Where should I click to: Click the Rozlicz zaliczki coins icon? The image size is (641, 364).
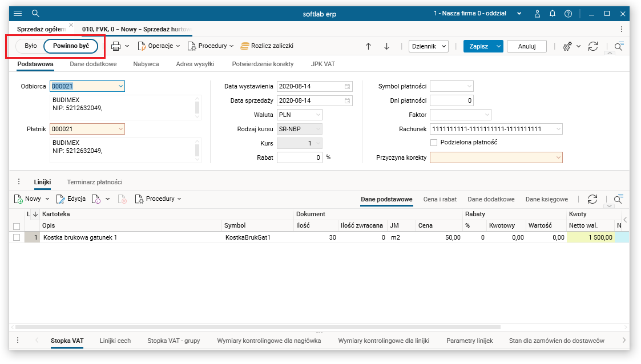point(244,46)
